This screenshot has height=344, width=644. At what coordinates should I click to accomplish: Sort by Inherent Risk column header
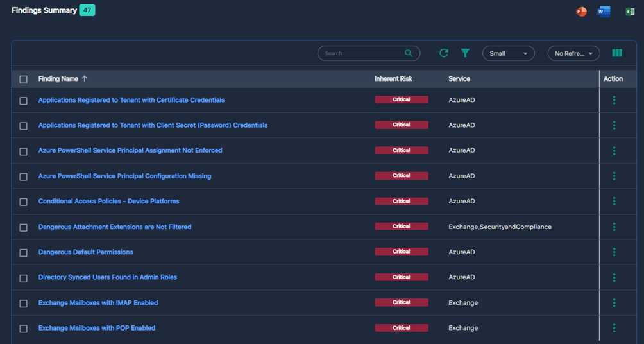tap(393, 79)
